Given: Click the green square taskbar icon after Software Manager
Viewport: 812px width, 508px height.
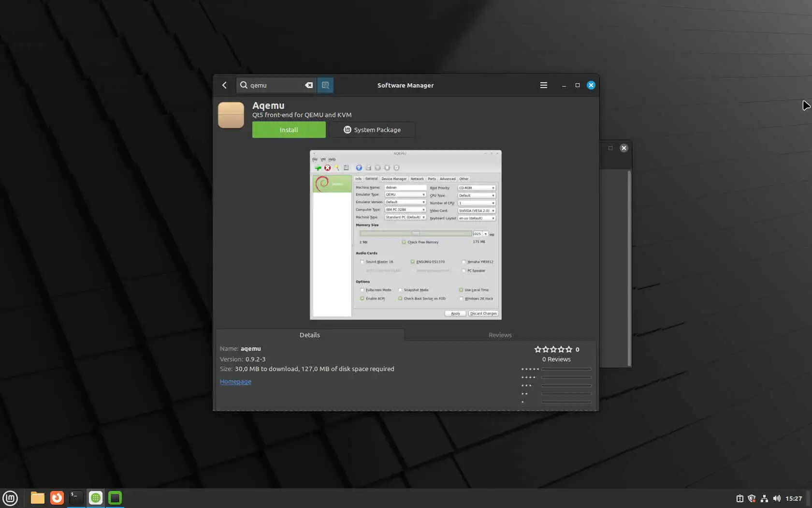Looking at the screenshot, I should [115, 498].
